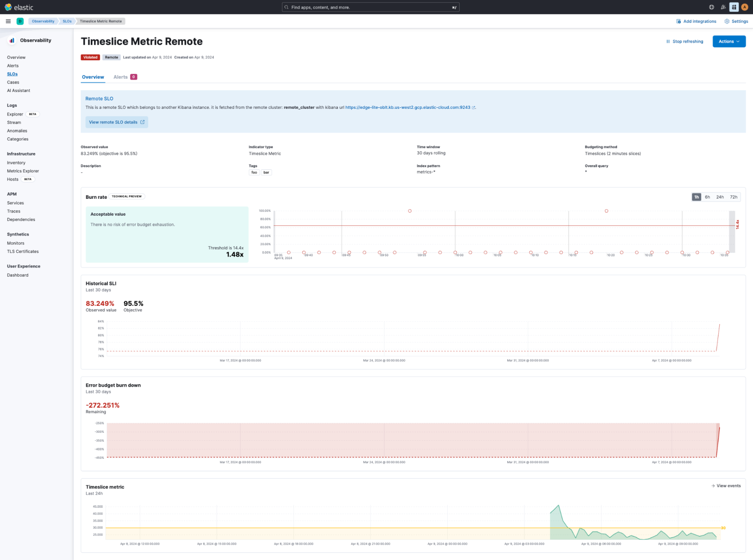Image resolution: width=753 pixels, height=560 pixels.
Task: Click the Observability icon in sidebar
Action: [11, 40]
